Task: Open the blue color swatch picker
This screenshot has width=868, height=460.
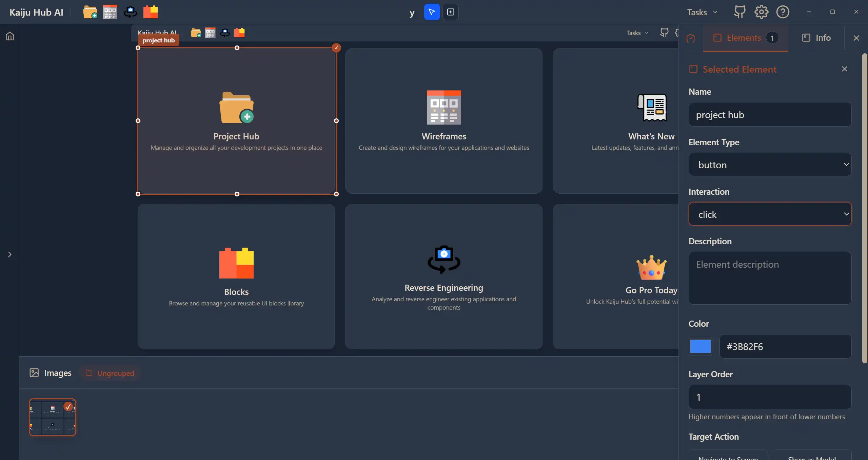Action: click(701, 346)
